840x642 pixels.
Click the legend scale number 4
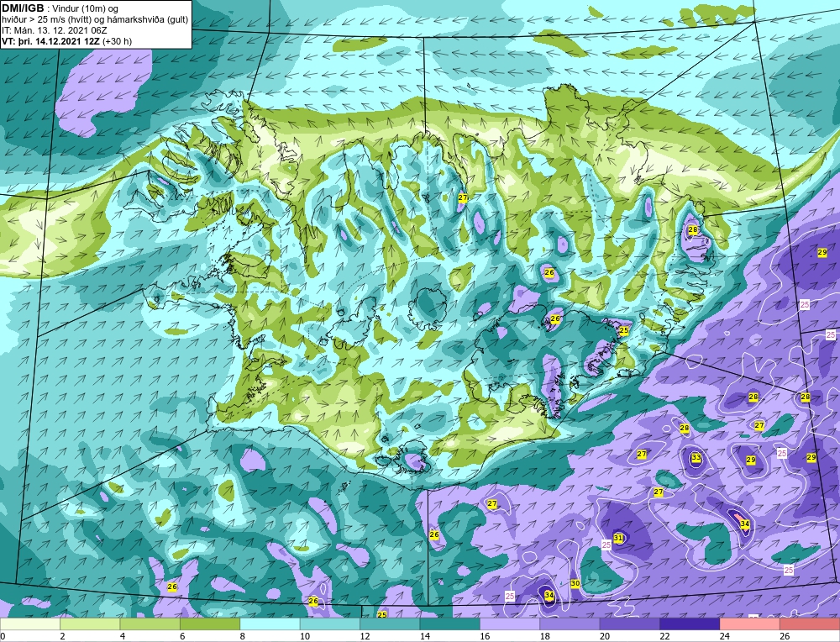point(122,637)
